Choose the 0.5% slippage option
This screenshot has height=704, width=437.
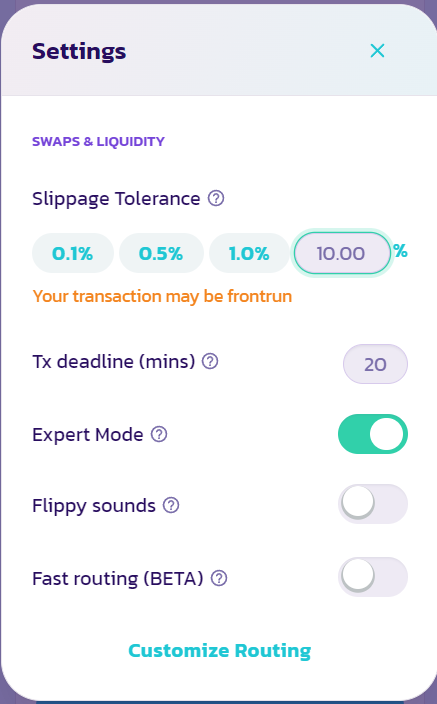tap(161, 253)
